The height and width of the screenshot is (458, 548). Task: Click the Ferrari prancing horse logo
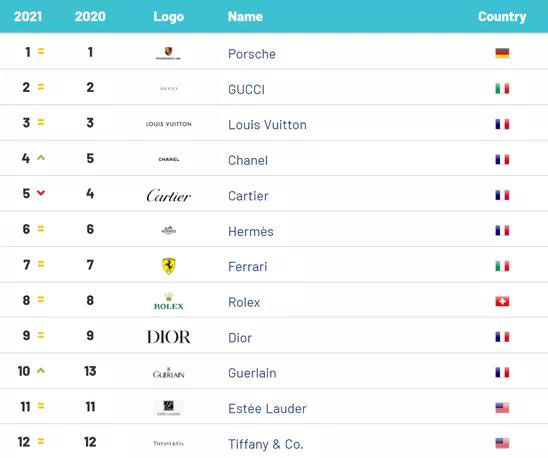(x=169, y=266)
